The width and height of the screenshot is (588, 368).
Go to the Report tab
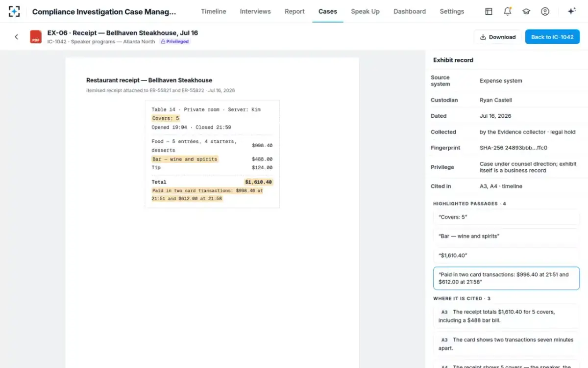294,11
